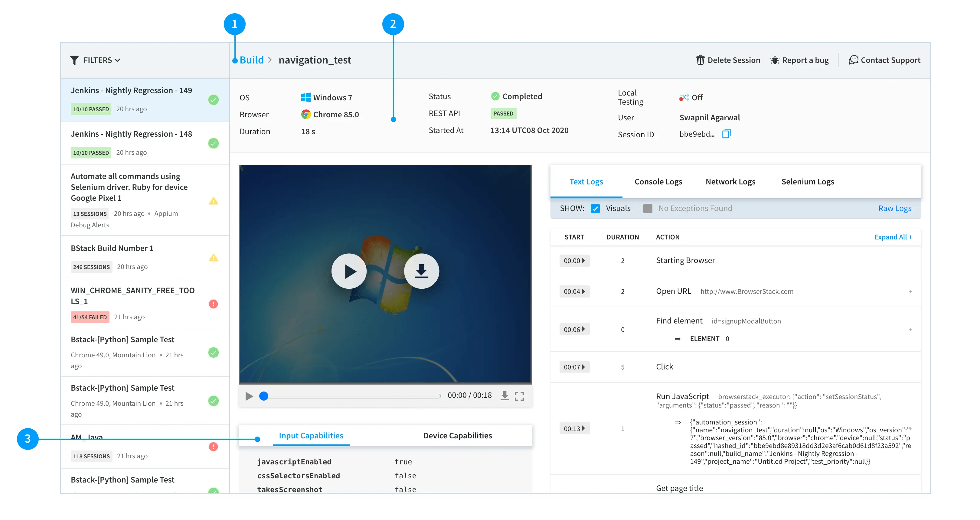Click the Chrome 85.0 browser logo

pos(306,114)
